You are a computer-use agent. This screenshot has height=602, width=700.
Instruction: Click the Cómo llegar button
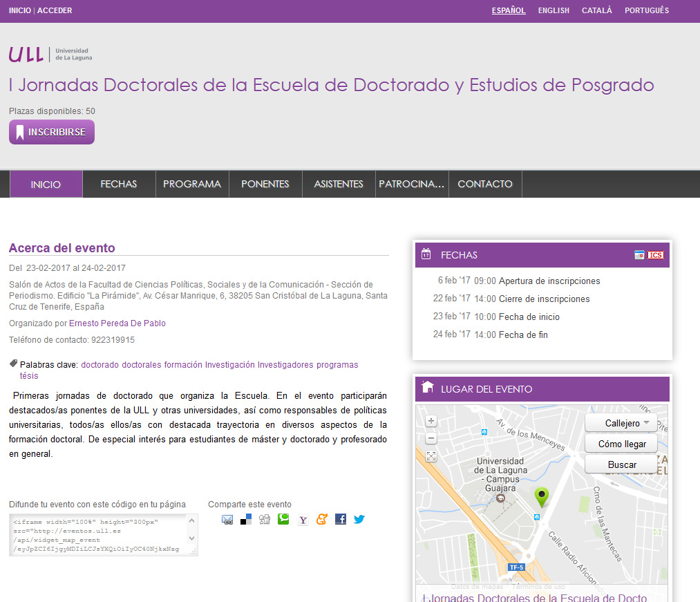622,444
